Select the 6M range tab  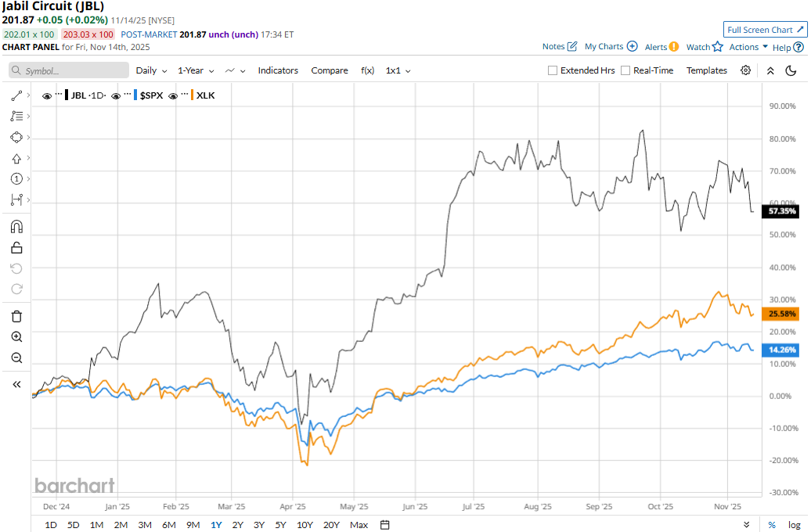point(169,525)
